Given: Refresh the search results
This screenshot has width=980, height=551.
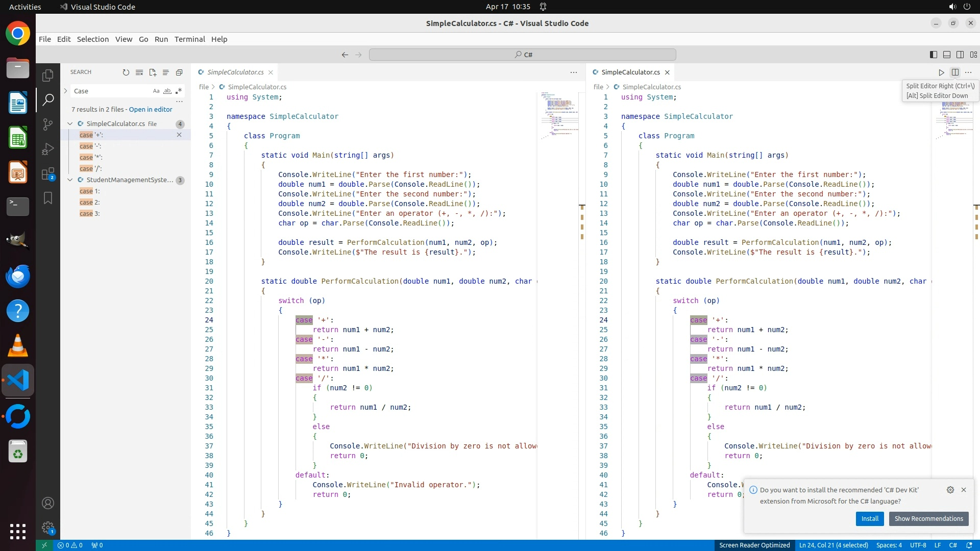Looking at the screenshot, I should (x=126, y=72).
